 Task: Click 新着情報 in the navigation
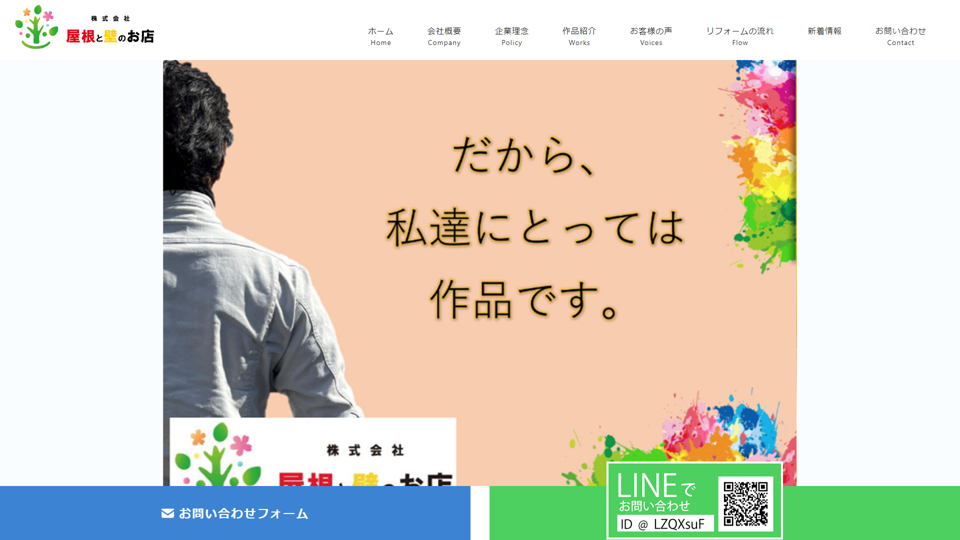click(x=824, y=31)
